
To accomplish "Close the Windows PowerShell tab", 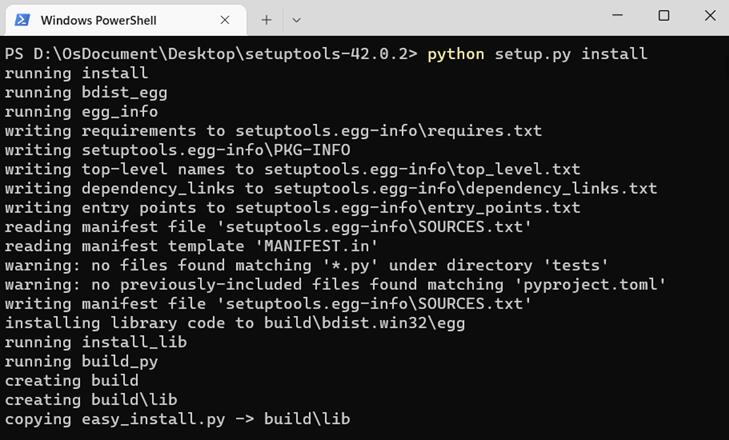I will tap(225, 19).
